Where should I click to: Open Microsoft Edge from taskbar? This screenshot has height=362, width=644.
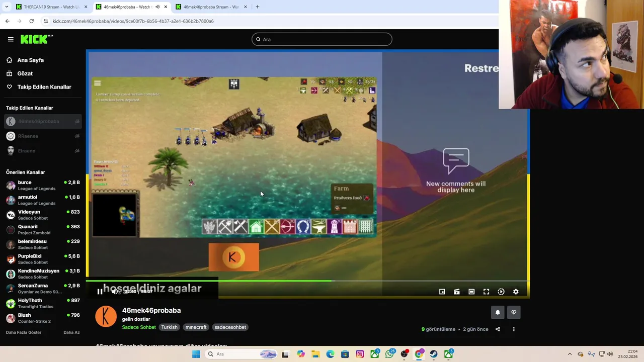tap(330, 354)
